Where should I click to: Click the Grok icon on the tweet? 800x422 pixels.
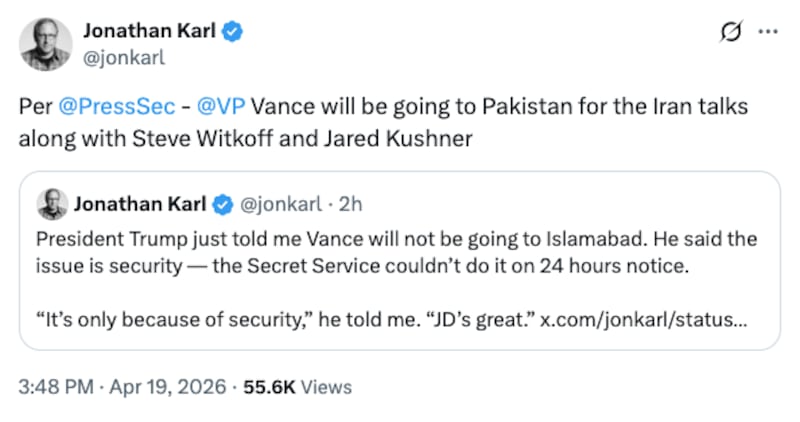730,32
